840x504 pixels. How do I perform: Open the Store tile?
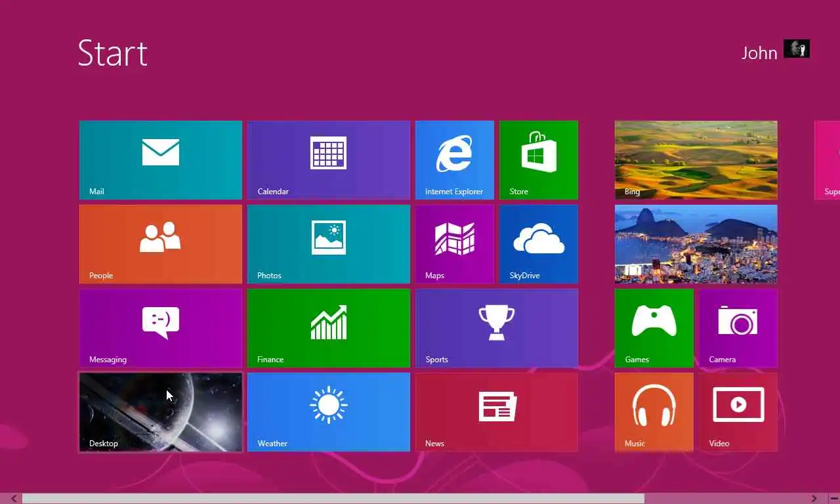tap(539, 160)
